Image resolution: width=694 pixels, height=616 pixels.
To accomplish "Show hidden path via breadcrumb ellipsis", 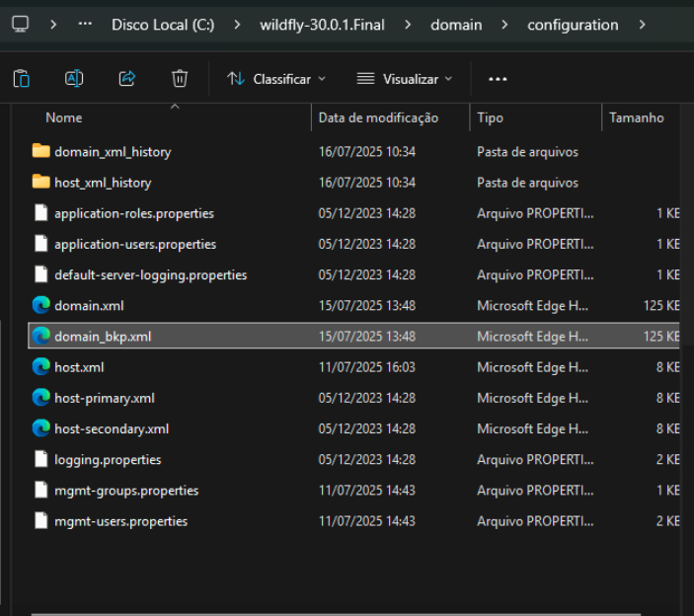I will (86, 24).
